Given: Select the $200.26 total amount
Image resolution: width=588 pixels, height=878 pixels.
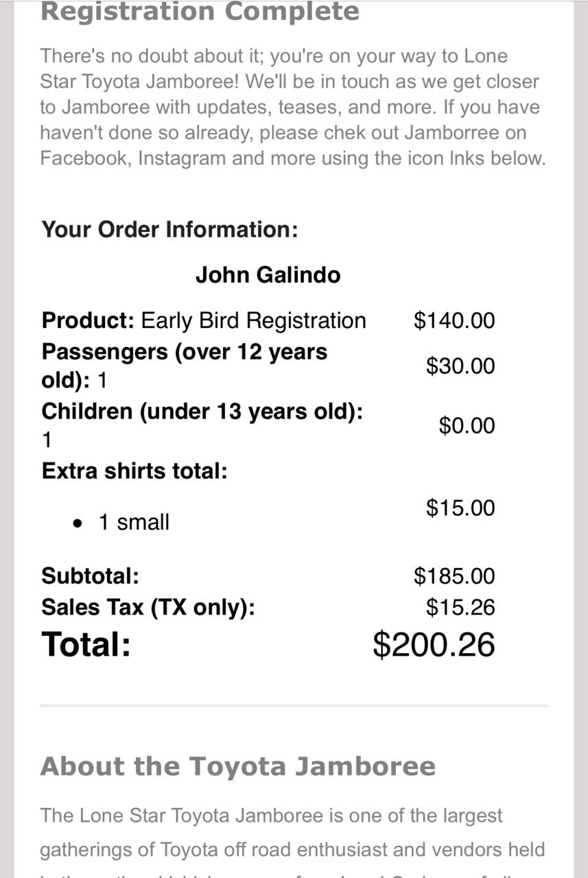Looking at the screenshot, I should click(434, 645).
